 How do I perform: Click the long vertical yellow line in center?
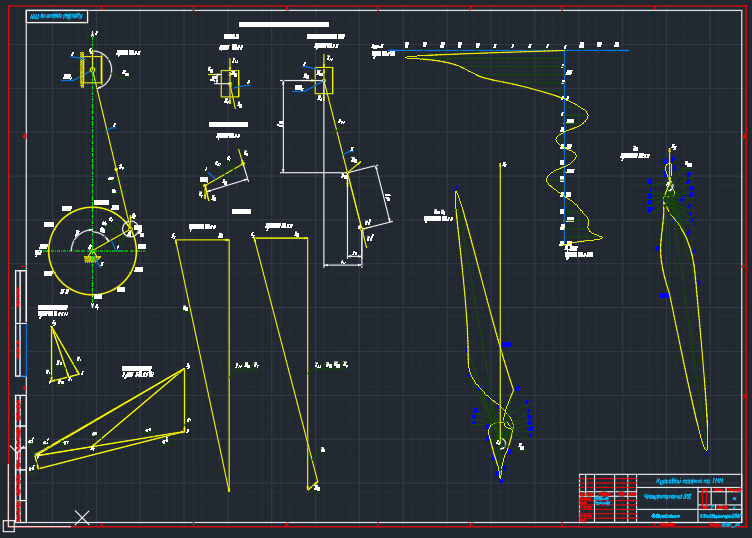click(501, 300)
